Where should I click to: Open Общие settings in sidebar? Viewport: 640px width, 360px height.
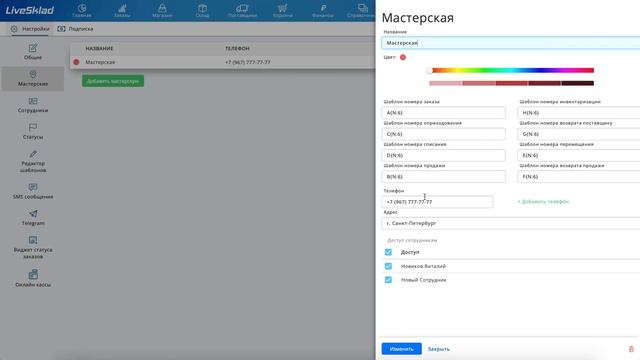[x=33, y=52]
